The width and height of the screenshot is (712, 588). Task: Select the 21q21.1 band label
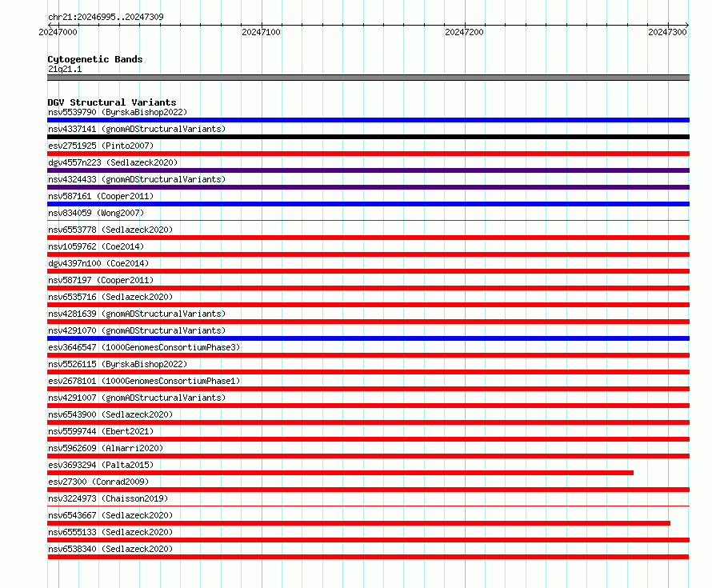click(65, 69)
